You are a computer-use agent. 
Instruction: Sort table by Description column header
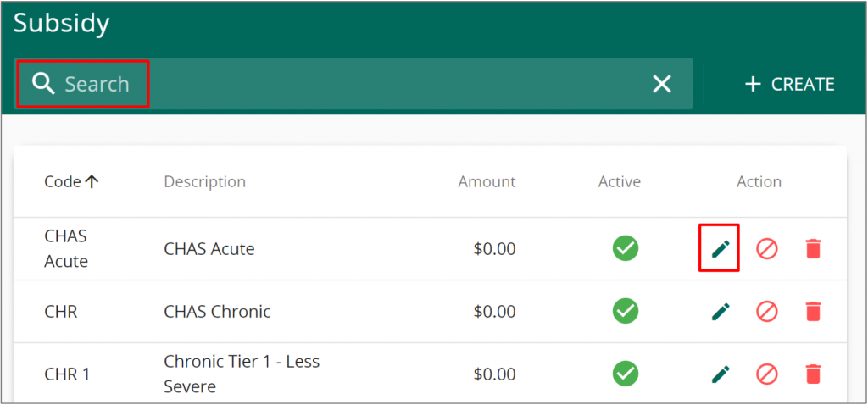click(205, 181)
